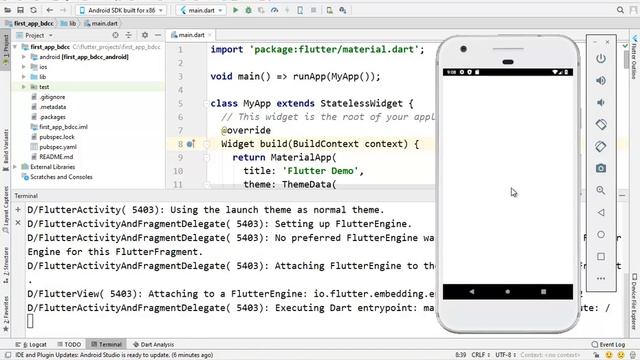Run the app with the green play button
640x360 pixels.
click(236, 10)
